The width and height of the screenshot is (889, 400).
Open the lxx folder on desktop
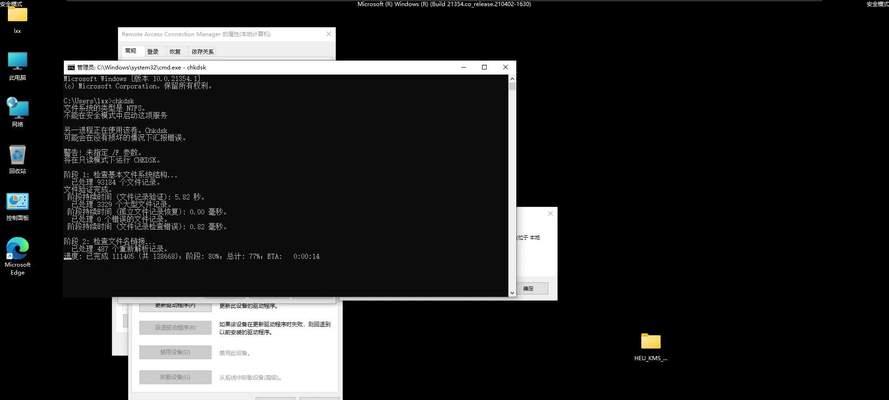(x=17, y=17)
